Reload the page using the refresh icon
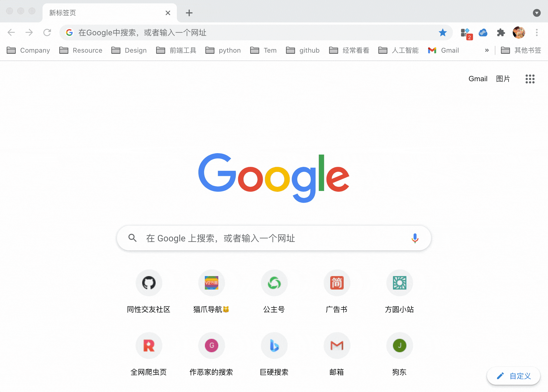 47,33
